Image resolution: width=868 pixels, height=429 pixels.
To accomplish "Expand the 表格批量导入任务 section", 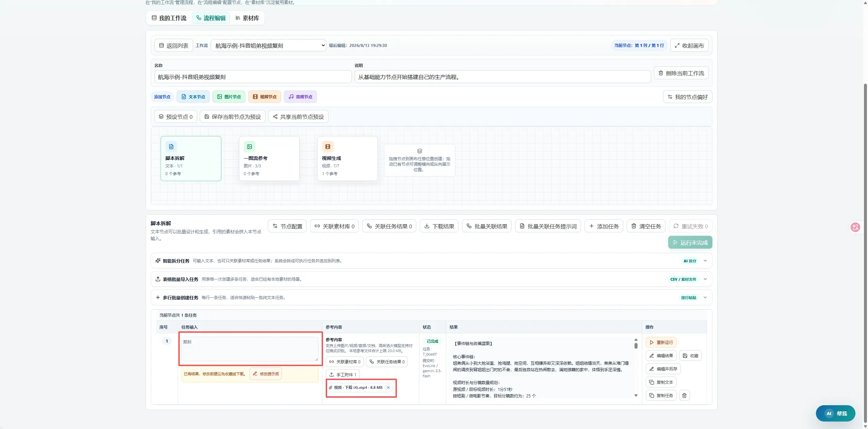I will (431, 279).
